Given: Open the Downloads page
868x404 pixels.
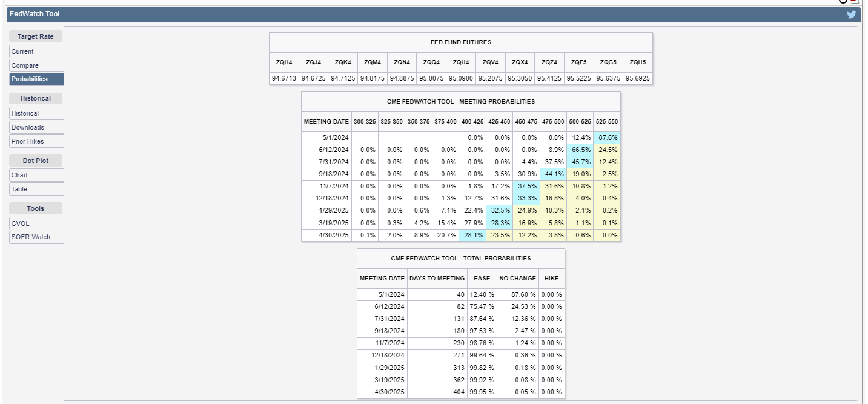Looking at the screenshot, I should (x=36, y=127).
